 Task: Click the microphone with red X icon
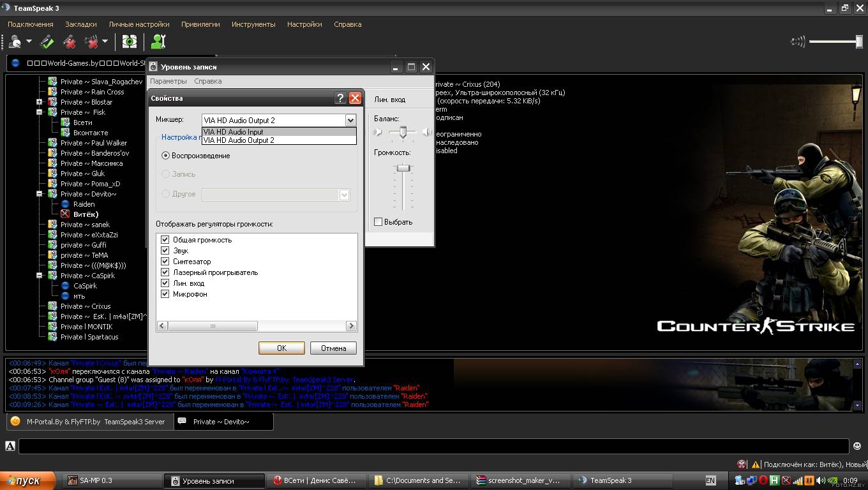[69, 42]
